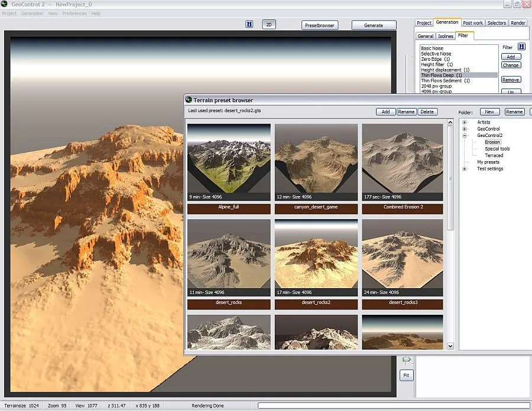
Task: Click the green arrow icon above the Fit button
Action: tap(406, 358)
